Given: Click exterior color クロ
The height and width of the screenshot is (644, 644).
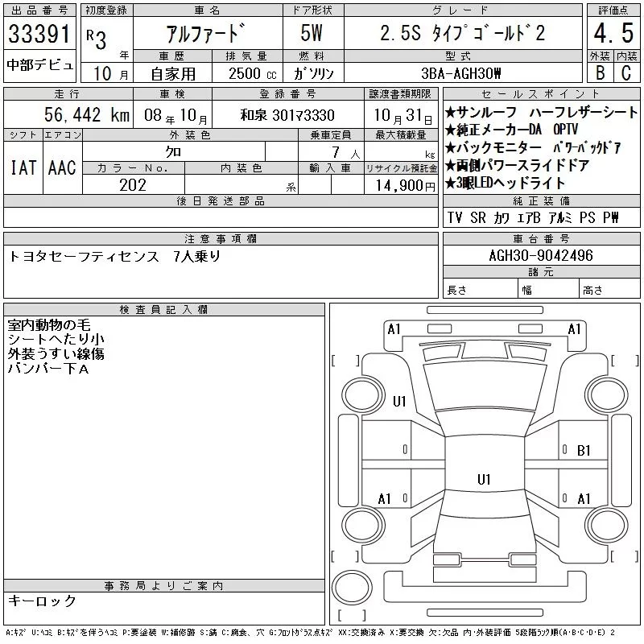Looking at the screenshot, I should pyautogui.click(x=173, y=152).
